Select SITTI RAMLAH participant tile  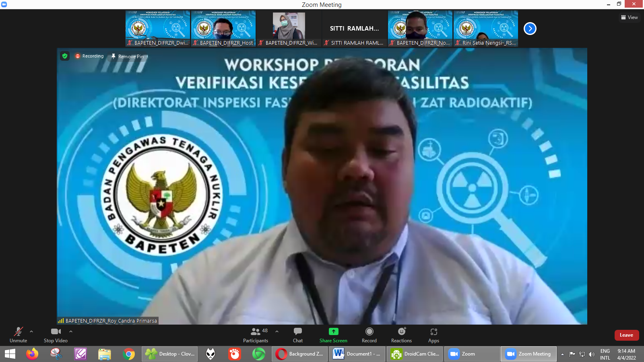[354, 29]
